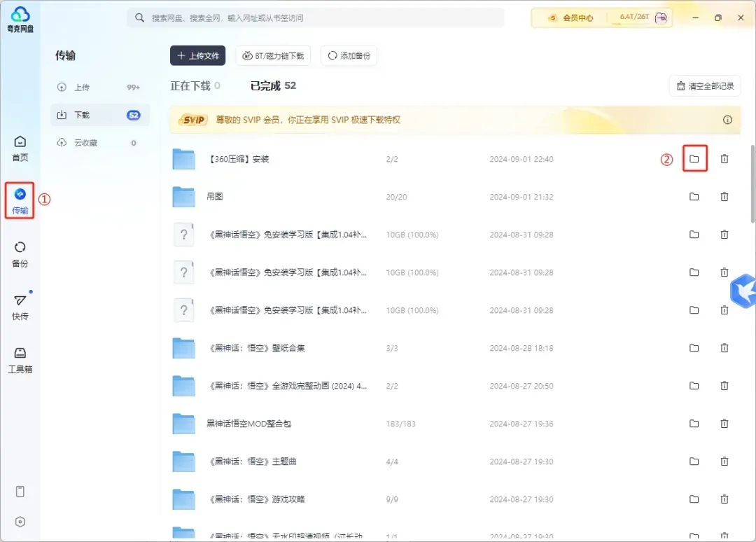
Task: Open folder location for 吊图
Action: (694, 197)
